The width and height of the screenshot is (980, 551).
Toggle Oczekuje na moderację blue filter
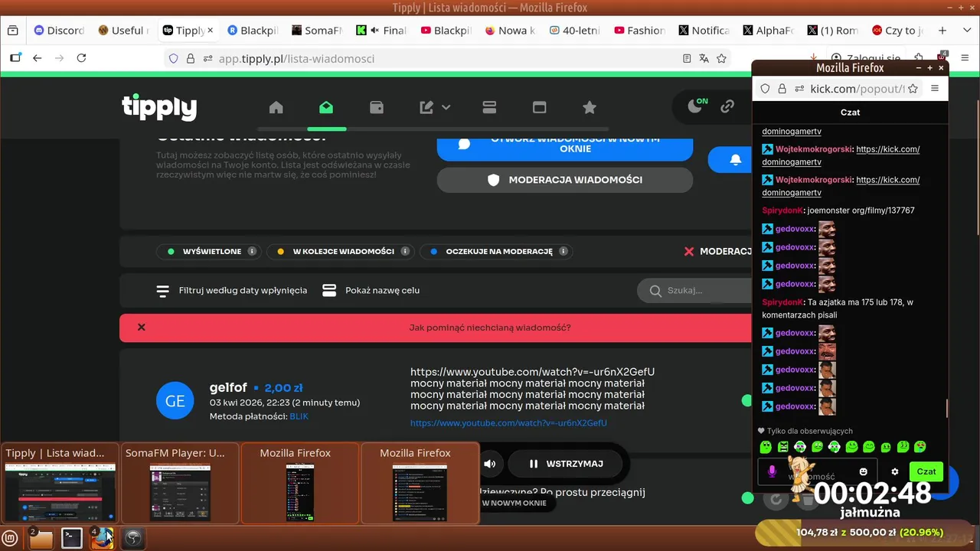click(496, 251)
